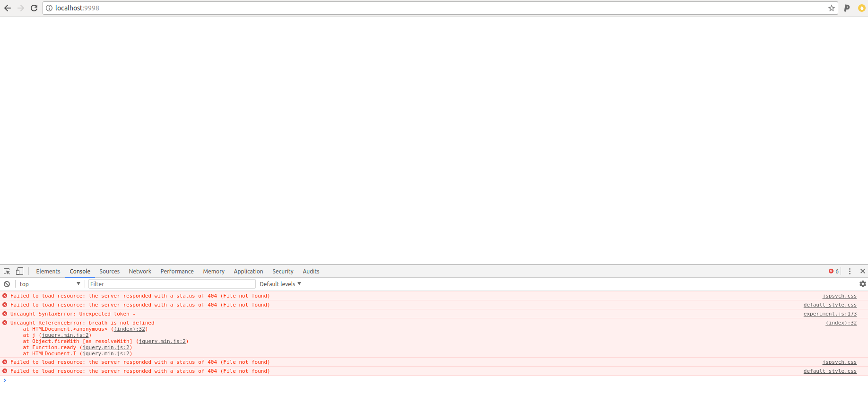
Task: Switch to the Network tab
Action: tap(140, 271)
